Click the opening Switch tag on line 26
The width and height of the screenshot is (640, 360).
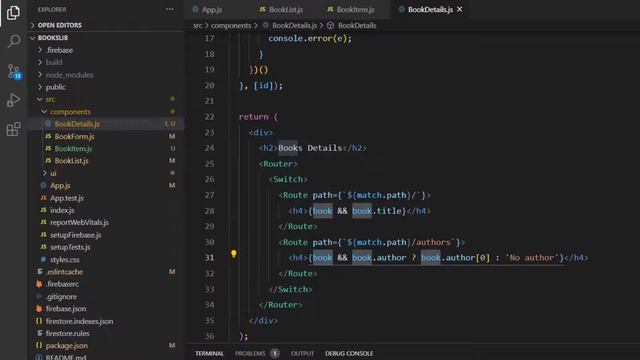[x=288, y=179]
